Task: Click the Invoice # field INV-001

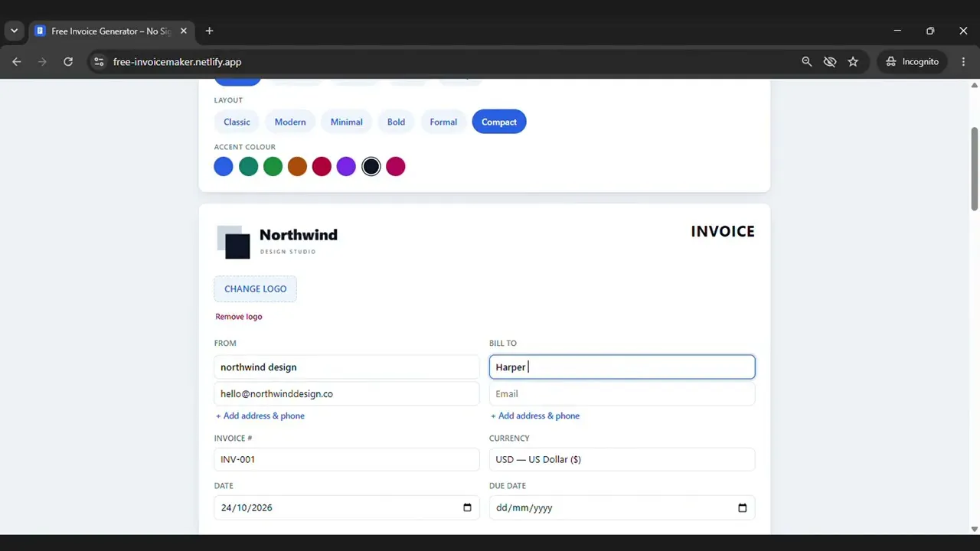Action: coord(347,459)
